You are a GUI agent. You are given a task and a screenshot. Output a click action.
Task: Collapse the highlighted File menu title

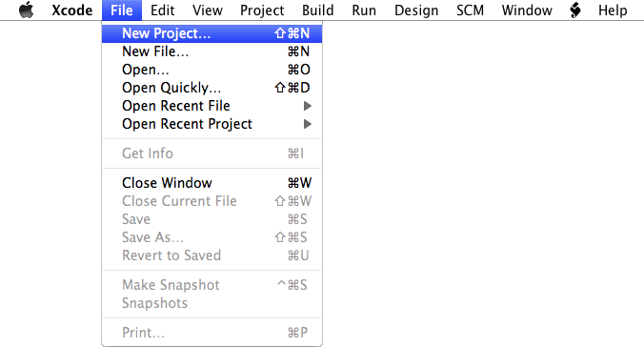pos(122,10)
